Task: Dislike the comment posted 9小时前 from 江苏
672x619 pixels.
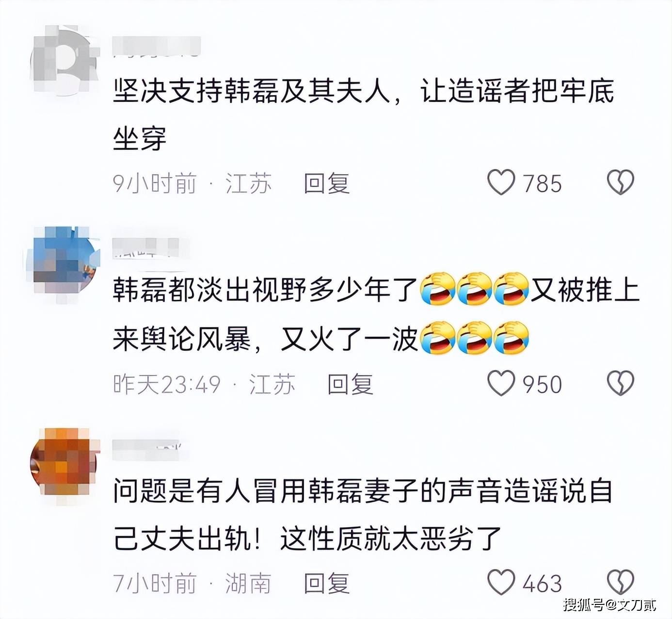Action: point(621,183)
